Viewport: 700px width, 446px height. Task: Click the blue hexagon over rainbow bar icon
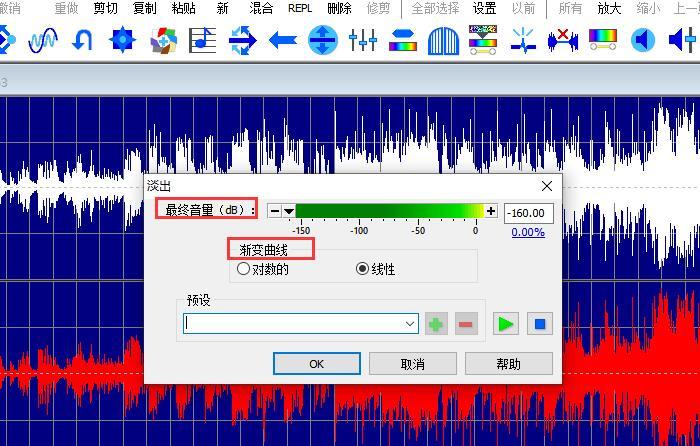click(x=403, y=40)
